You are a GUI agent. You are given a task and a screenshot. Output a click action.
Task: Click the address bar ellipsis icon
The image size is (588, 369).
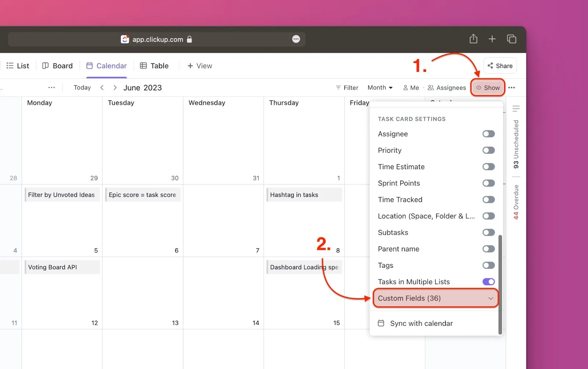click(x=296, y=39)
